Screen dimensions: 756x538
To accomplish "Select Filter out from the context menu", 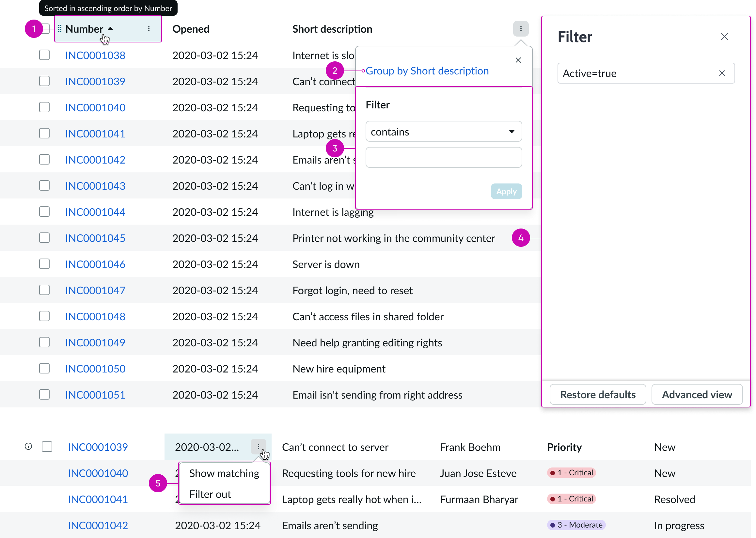I will click(210, 494).
